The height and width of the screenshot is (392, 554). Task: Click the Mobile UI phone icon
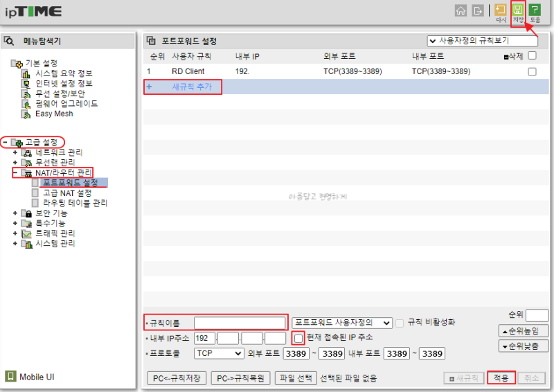[x=10, y=376]
